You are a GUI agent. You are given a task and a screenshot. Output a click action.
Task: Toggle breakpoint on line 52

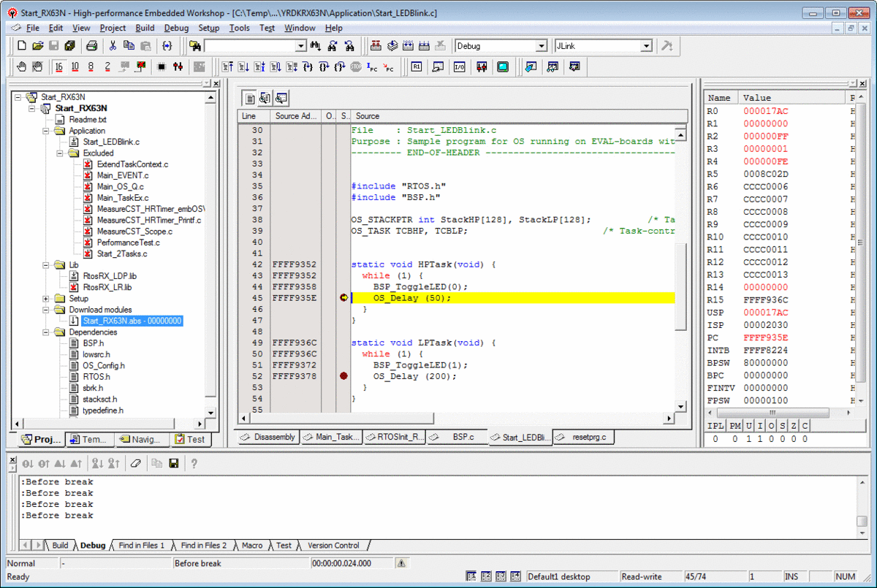tap(343, 376)
